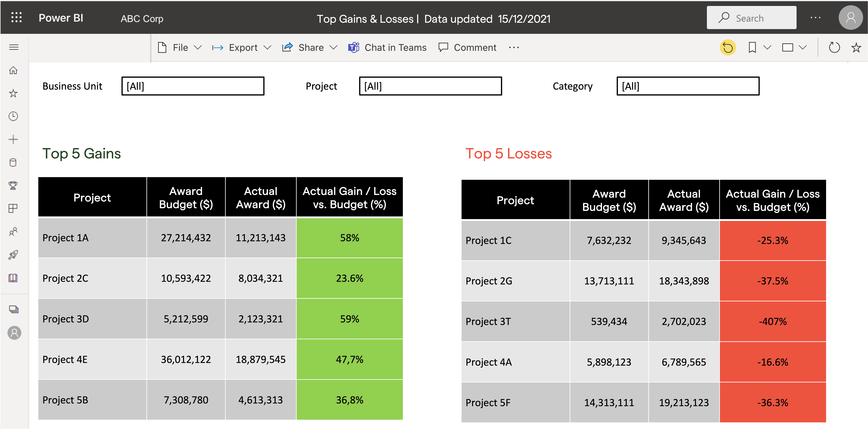868x429 pixels.
Task: Click the Project 3D row label
Action: [x=66, y=319]
